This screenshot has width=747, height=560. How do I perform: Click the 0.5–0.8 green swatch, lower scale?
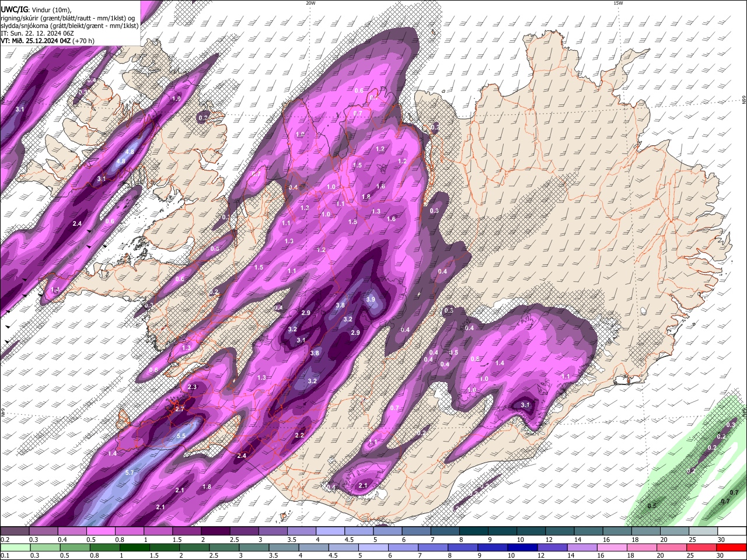pyautogui.click(x=75, y=547)
